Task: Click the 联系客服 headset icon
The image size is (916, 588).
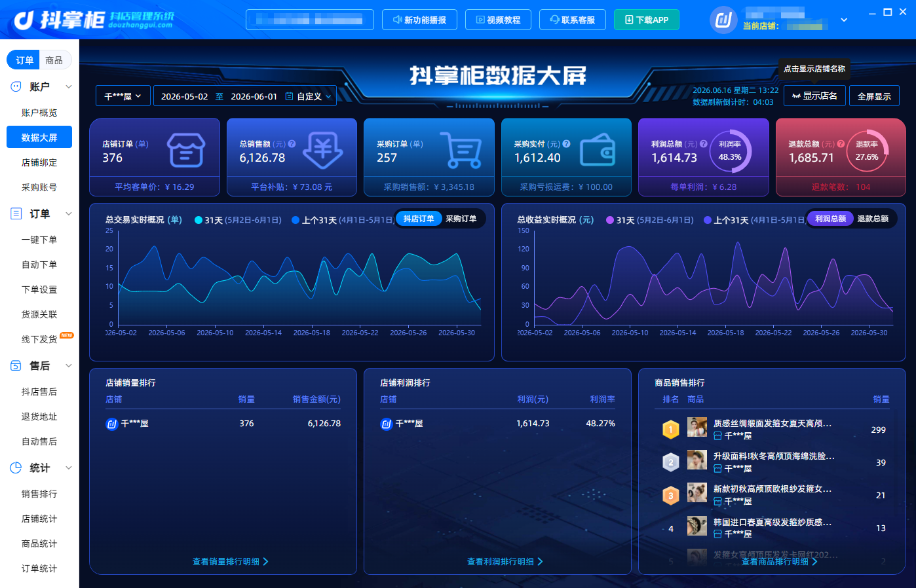Action: pos(554,20)
